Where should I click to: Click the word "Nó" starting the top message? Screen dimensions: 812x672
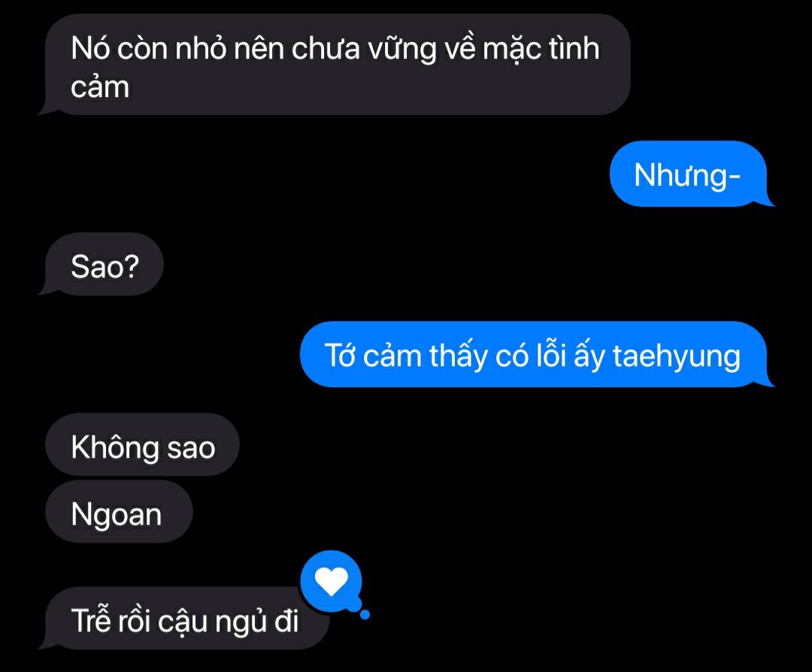click(90, 47)
